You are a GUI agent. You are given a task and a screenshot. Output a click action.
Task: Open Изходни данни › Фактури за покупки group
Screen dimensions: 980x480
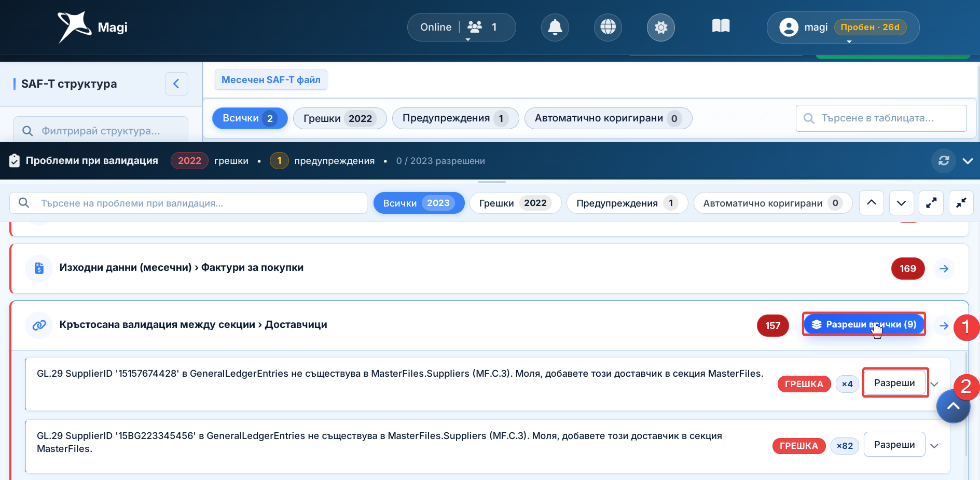[x=489, y=268]
